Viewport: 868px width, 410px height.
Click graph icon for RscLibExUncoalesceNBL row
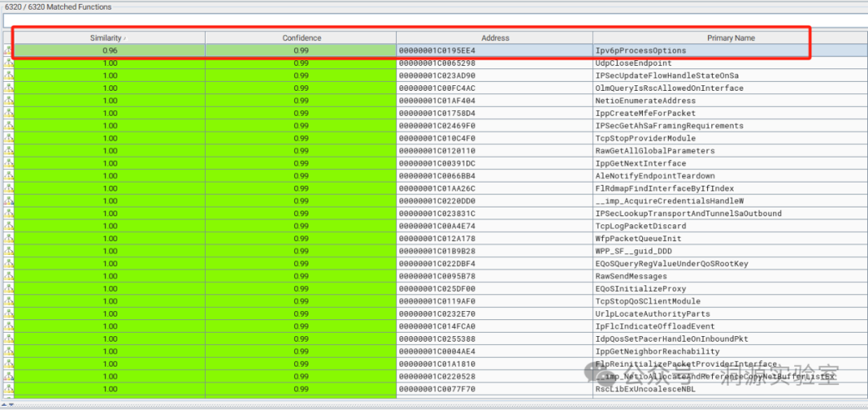[x=9, y=389]
